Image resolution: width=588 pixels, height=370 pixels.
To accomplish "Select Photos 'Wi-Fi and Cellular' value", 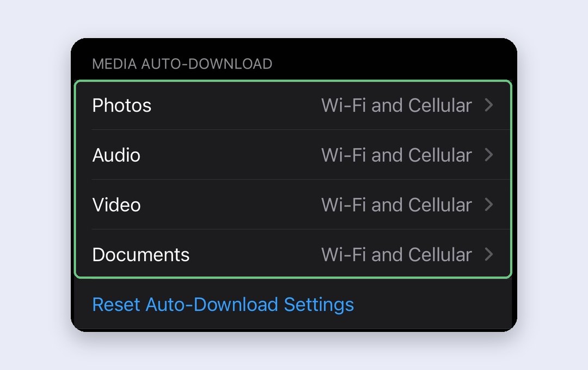I will click(x=396, y=106).
